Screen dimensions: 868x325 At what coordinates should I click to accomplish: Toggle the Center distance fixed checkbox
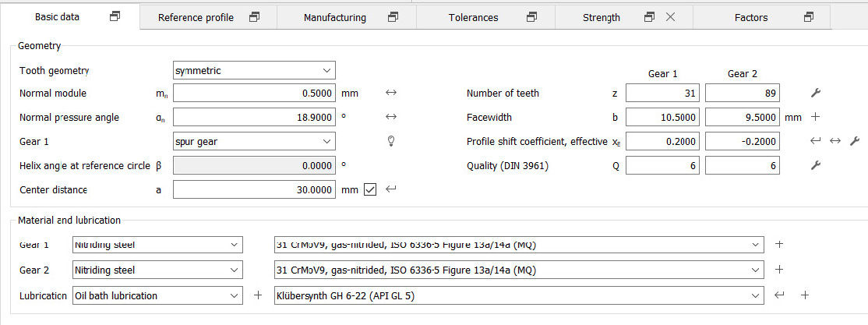pos(370,190)
